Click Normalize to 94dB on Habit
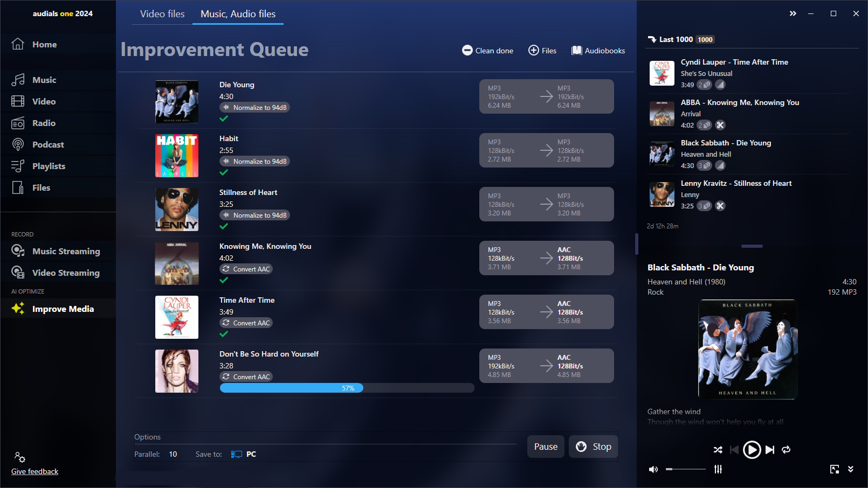 click(254, 161)
